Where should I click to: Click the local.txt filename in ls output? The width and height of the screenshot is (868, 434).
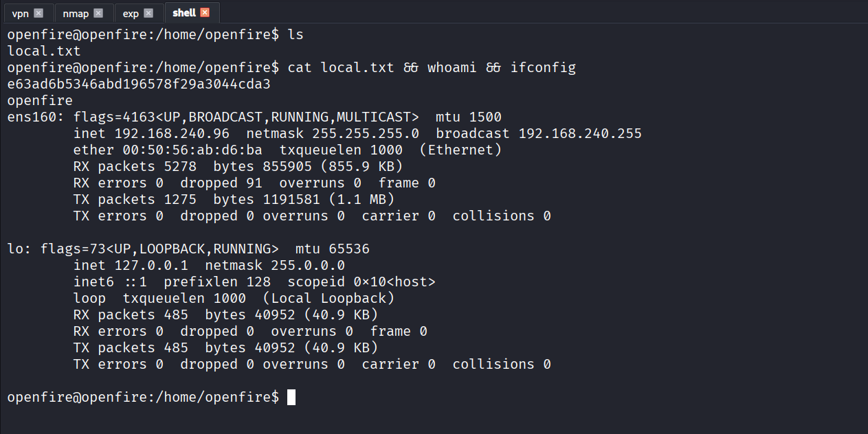click(44, 51)
